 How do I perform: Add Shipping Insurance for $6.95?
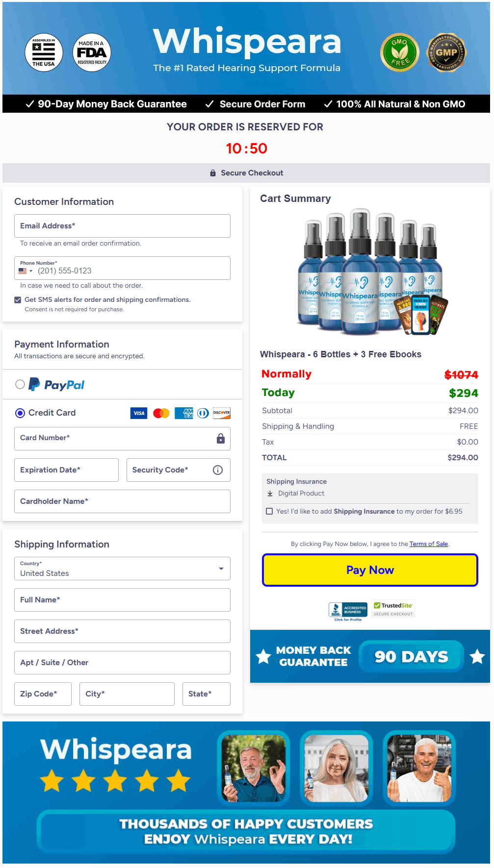tap(269, 512)
